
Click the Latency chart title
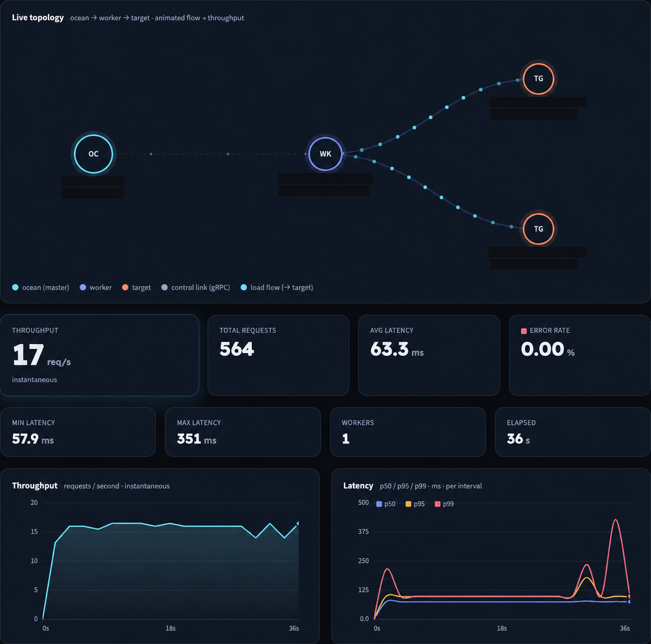tap(358, 485)
